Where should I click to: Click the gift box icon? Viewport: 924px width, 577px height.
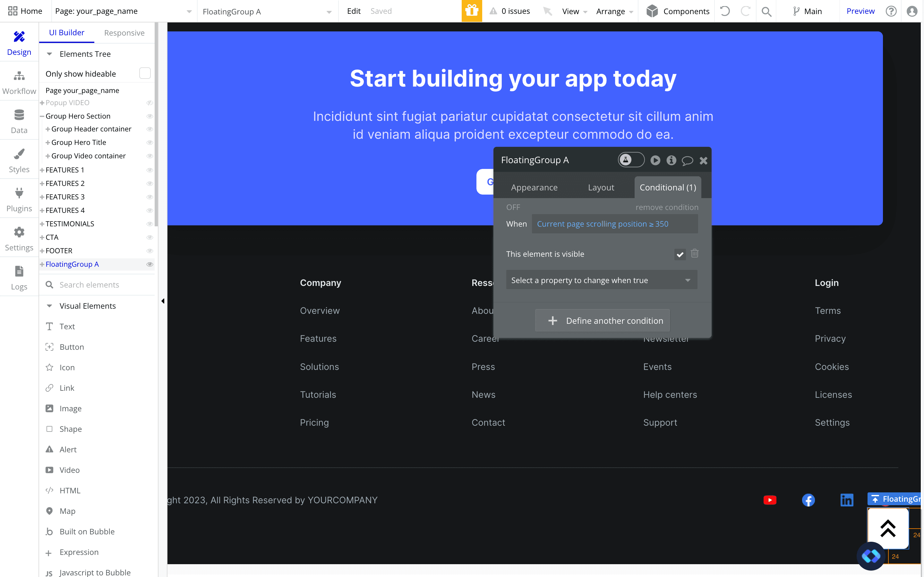pyautogui.click(x=472, y=11)
